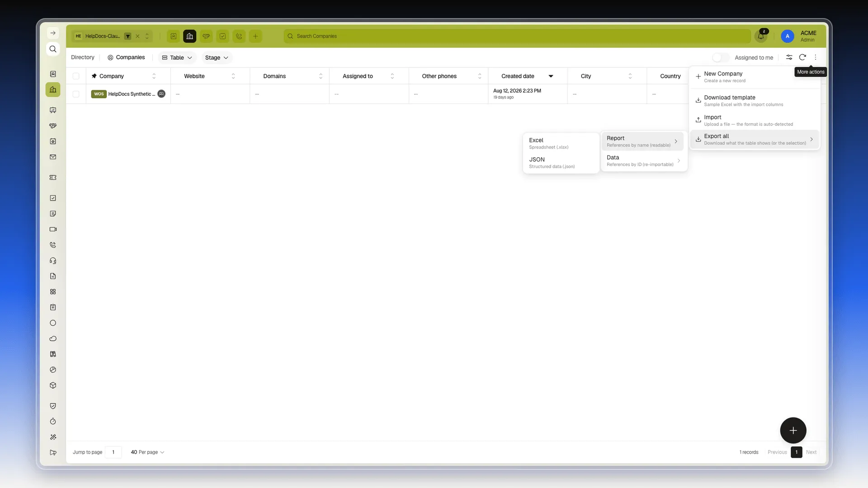Image resolution: width=868 pixels, height=488 pixels.
Task: Choose the Data export submenu item
Action: point(643,160)
